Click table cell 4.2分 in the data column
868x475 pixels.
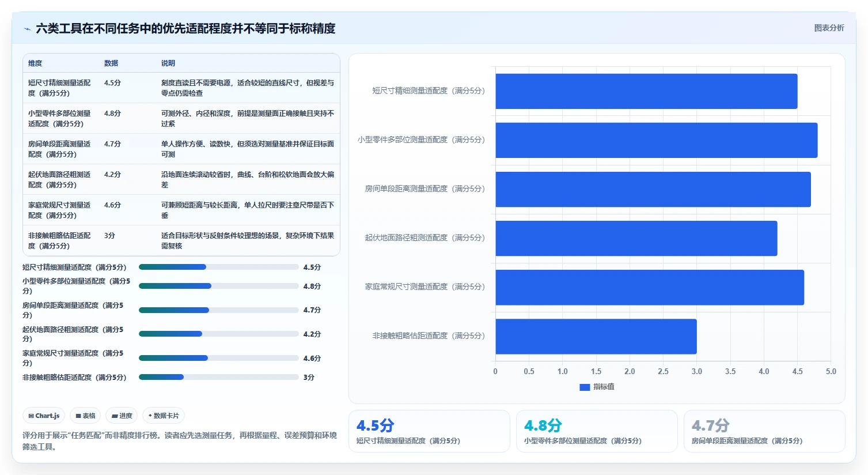tap(113, 175)
